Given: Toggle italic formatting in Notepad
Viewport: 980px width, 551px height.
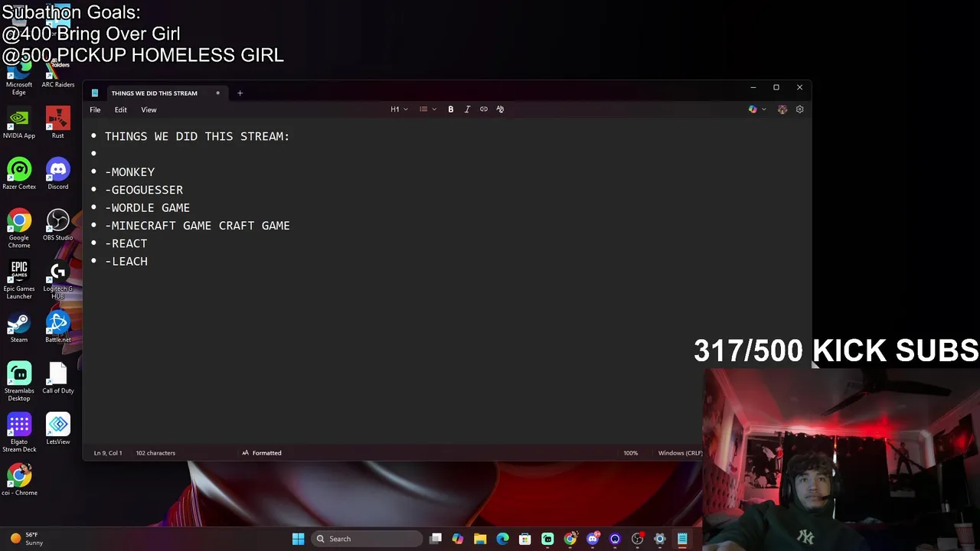Looking at the screenshot, I should 467,109.
